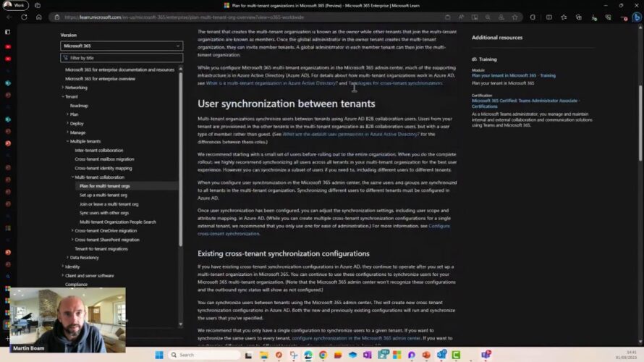The image size is (644, 362).
Task: Expand the Manage tree node
Action: [68, 132]
